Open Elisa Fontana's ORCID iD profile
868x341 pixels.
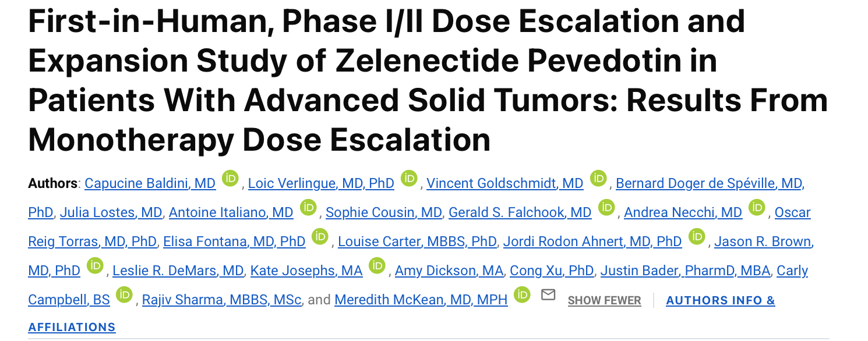(320, 237)
